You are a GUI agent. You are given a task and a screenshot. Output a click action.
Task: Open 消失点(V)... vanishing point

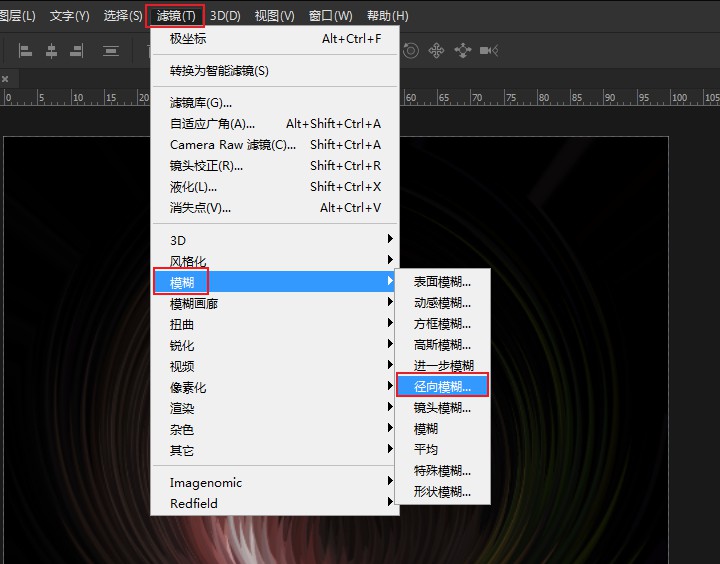(x=275, y=208)
